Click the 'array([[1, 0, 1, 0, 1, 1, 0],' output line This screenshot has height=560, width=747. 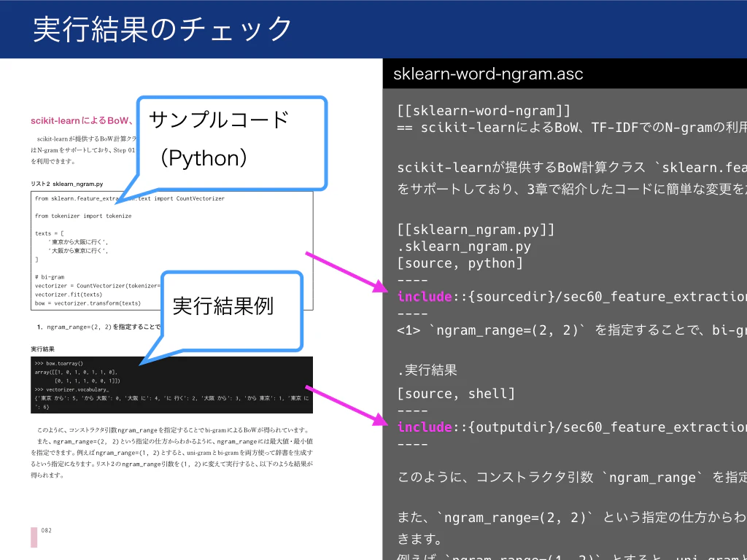click(76, 372)
